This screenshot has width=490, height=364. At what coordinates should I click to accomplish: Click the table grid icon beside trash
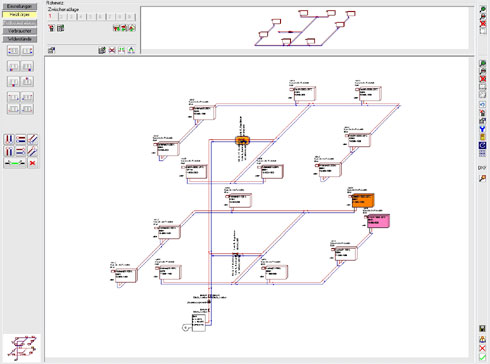tap(60, 28)
